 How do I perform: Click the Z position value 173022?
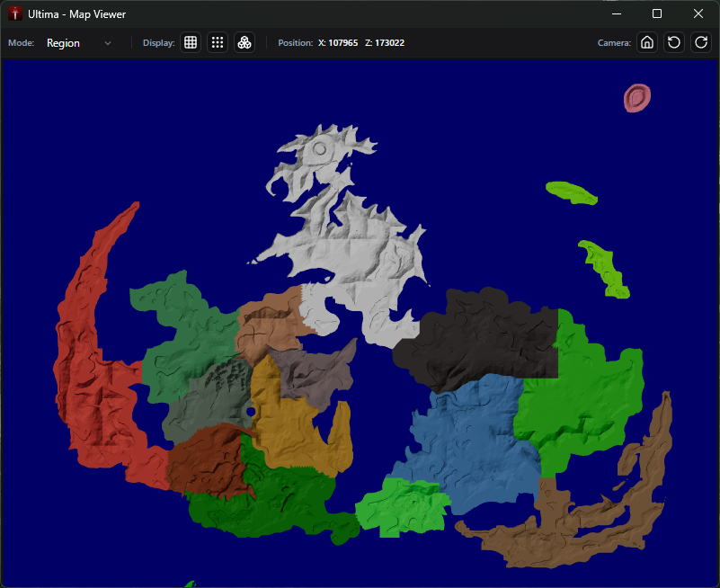tap(385, 43)
